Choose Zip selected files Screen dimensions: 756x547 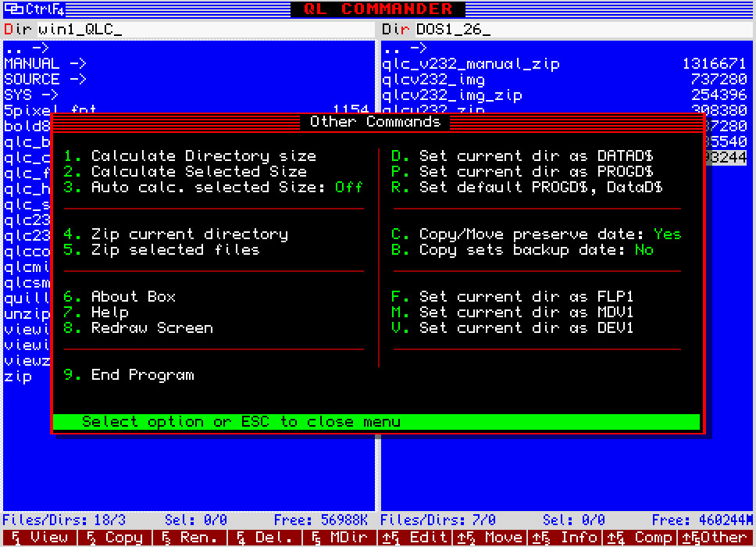162,250
